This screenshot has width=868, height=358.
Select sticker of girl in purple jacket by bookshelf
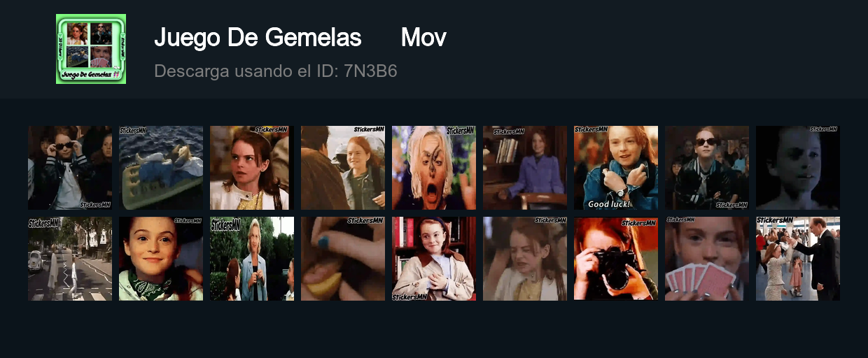525,168
